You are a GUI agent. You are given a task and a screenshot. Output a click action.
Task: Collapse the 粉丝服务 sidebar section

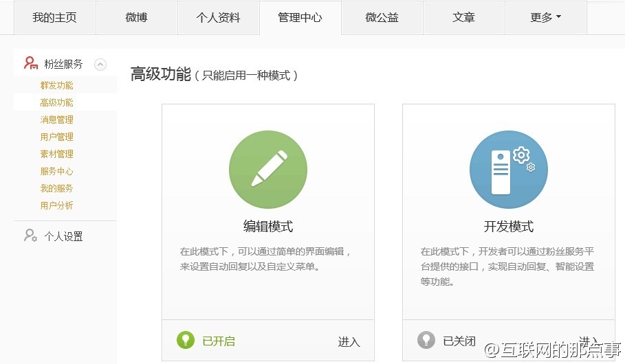[100, 65]
